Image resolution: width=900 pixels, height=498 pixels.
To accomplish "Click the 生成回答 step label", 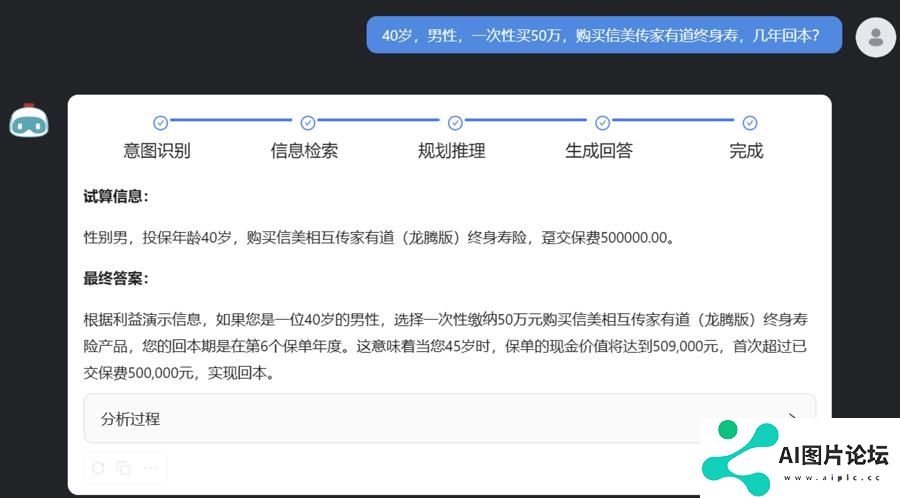I will (x=599, y=151).
